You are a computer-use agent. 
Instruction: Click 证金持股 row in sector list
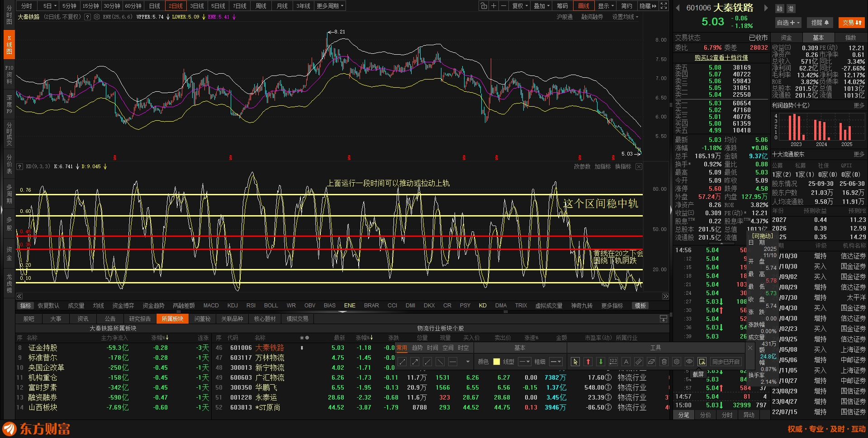(43, 348)
